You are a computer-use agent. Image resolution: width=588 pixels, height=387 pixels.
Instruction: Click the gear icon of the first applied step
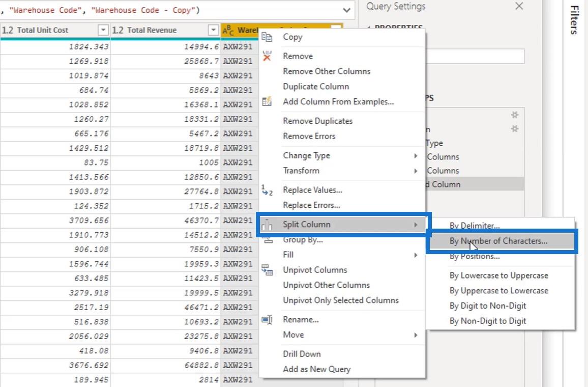coord(515,115)
